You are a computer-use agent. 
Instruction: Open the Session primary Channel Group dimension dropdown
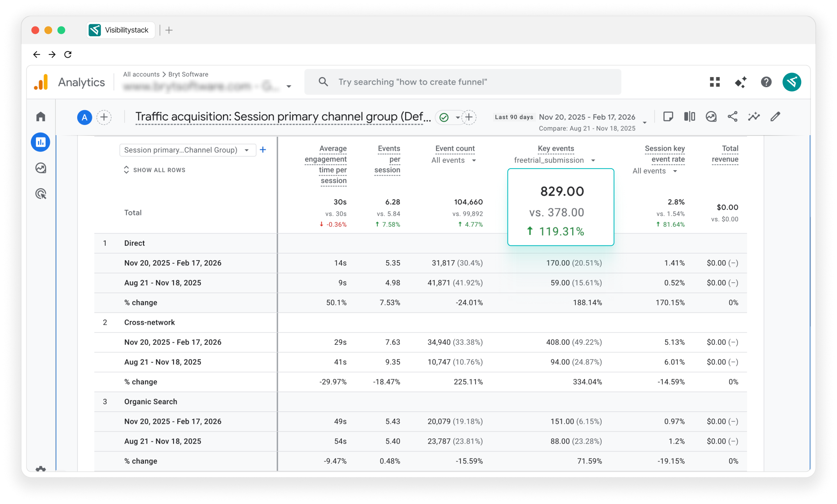point(187,150)
